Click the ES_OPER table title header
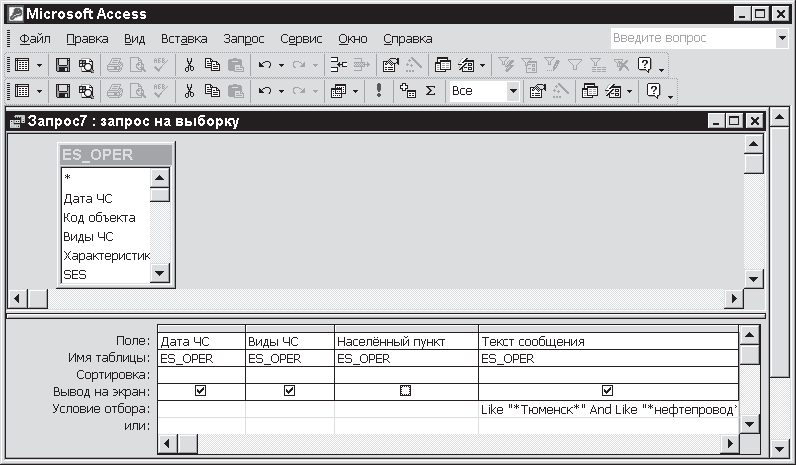 point(115,155)
